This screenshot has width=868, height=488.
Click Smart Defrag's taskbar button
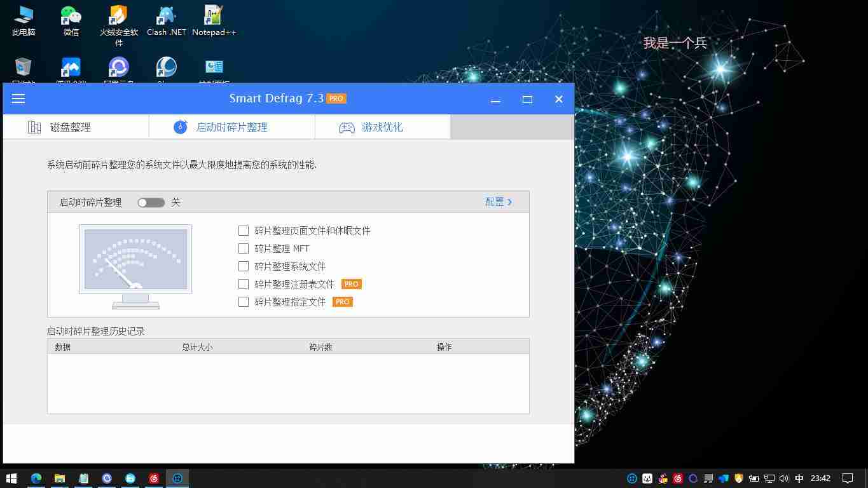(x=177, y=478)
